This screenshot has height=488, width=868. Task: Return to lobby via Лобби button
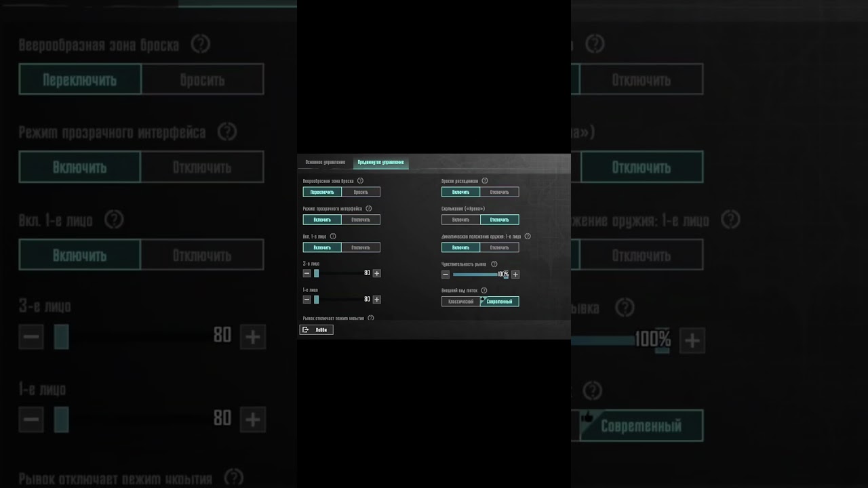[x=317, y=330]
